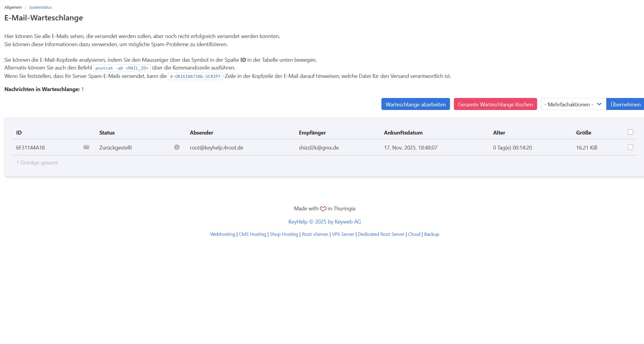
Task: Click the Mehrfachaktionen dropdown chevron arrow
Action: click(x=599, y=104)
